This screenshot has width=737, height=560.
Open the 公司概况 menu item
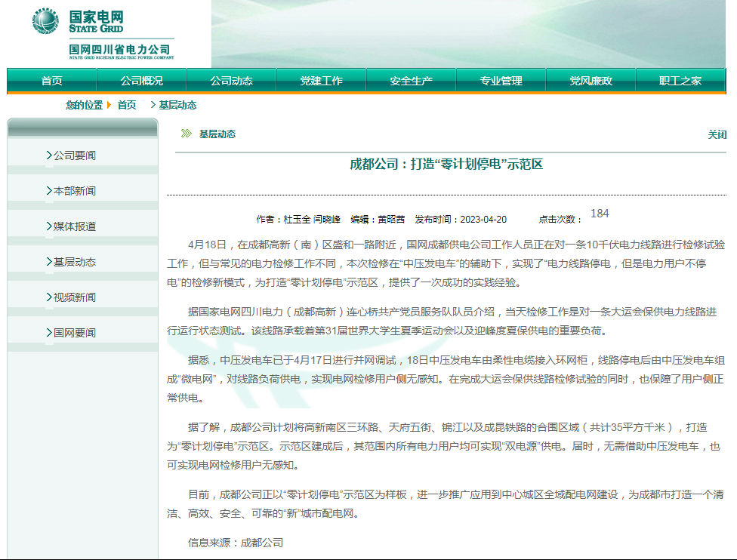click(x=141, y=80)
